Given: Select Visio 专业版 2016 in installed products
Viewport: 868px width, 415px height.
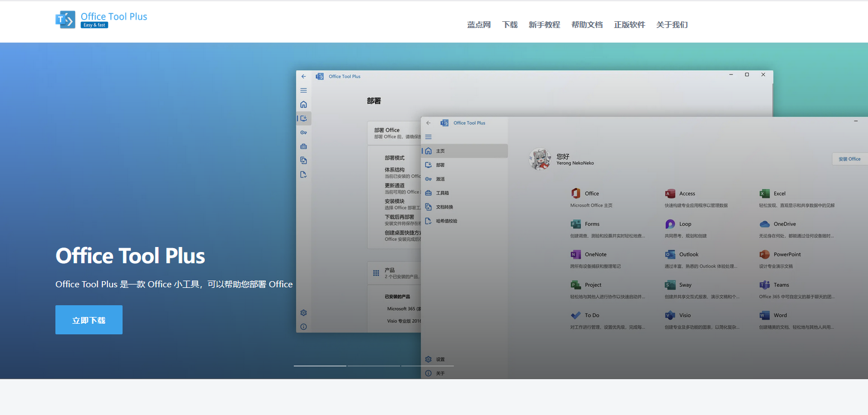Looking at the screenshot, I should (404, 321).
